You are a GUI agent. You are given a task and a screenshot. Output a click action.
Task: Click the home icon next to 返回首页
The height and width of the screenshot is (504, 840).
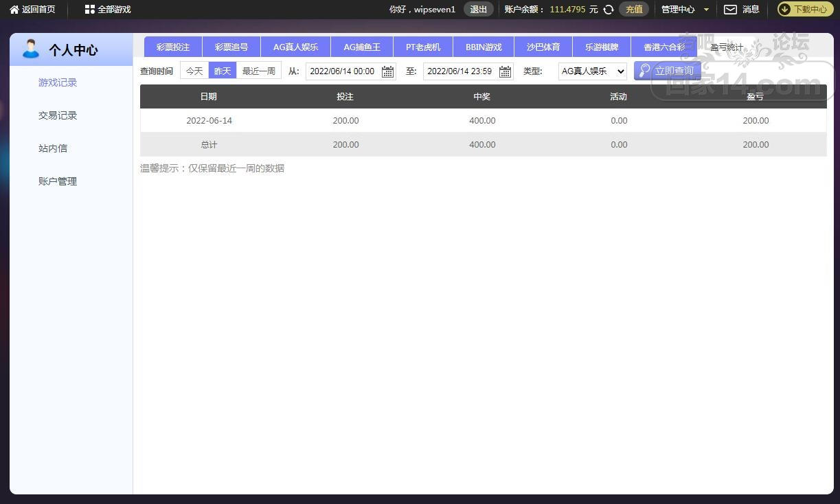[14, 10]
